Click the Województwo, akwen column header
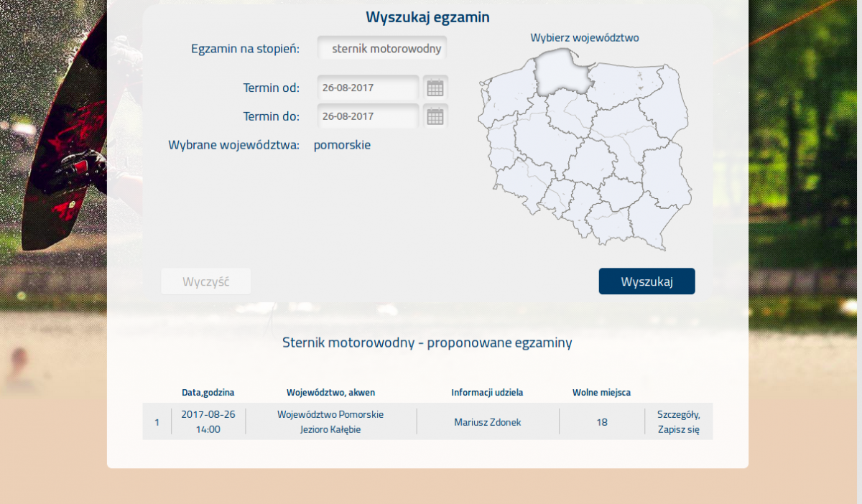Screen dimensions: 862x504 pyautogui.click(x=330, y=393)
